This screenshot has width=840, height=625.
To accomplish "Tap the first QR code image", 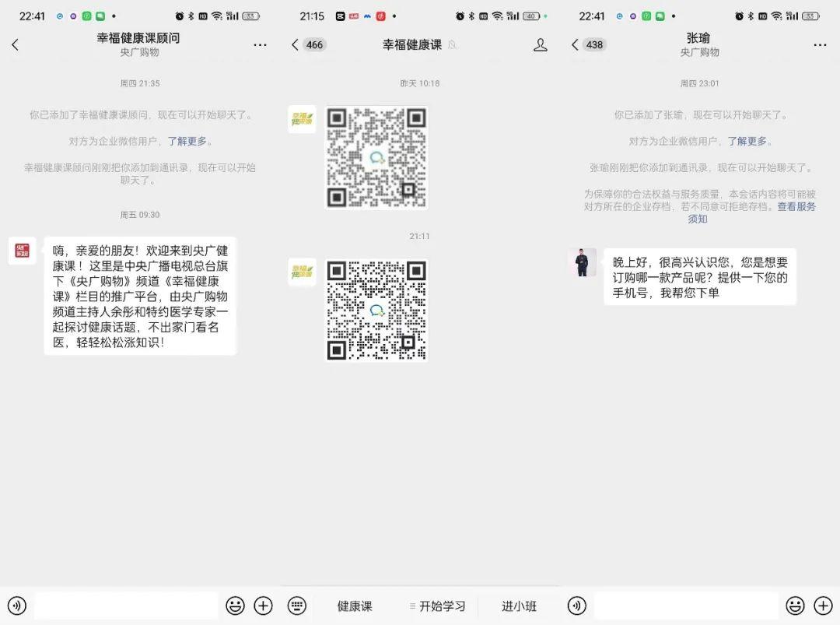I will tap(376, 157).
